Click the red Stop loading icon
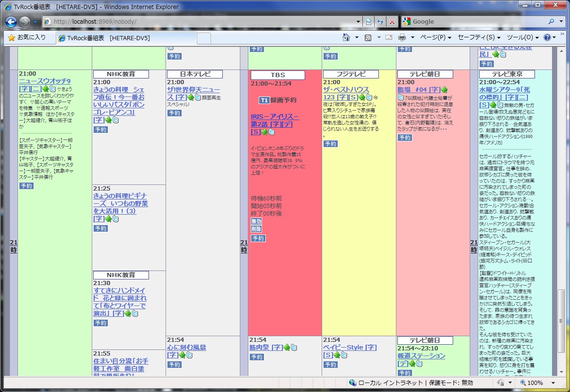 coord(392,22)
